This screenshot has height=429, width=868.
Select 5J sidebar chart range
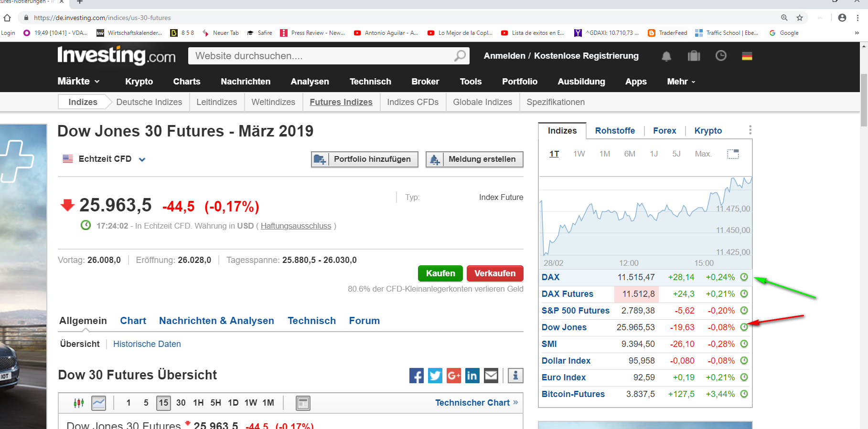pos(676,154)
